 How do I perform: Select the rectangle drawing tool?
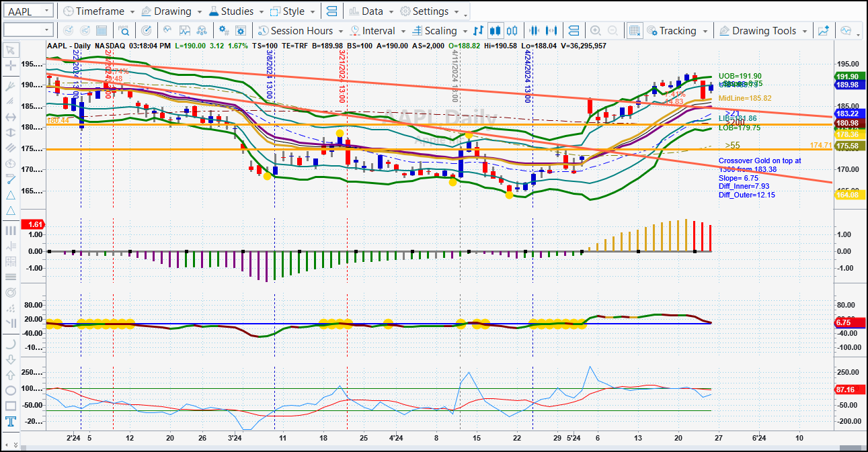pyautogui.click(x=11, y=406)
